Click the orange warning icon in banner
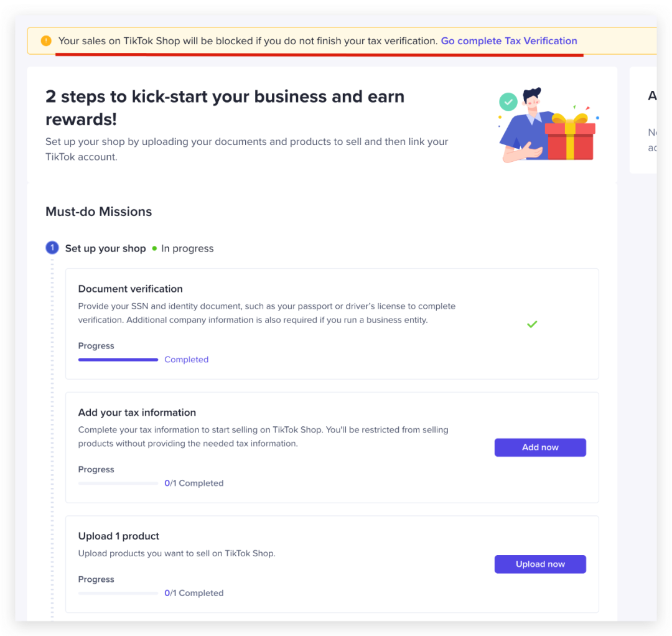 point(46,41)
